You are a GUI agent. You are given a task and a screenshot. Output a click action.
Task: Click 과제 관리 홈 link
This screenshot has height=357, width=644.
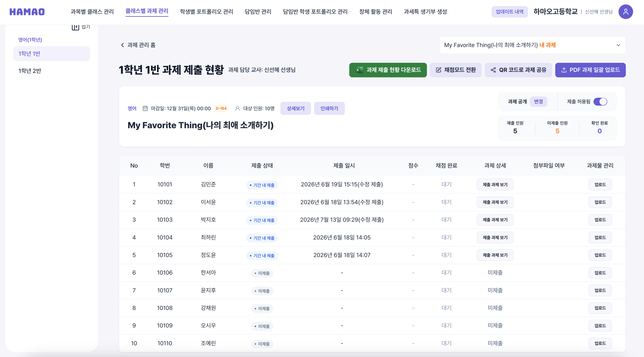point(141,45)
